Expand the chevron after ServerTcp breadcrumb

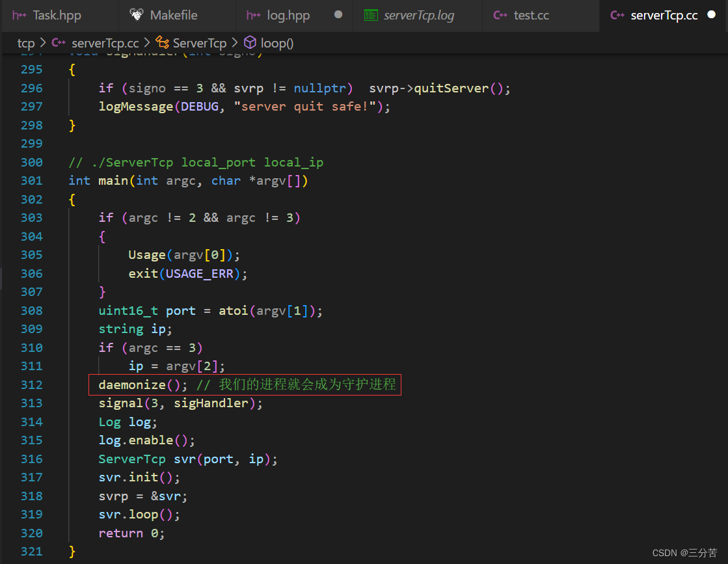tap(235, 43)
